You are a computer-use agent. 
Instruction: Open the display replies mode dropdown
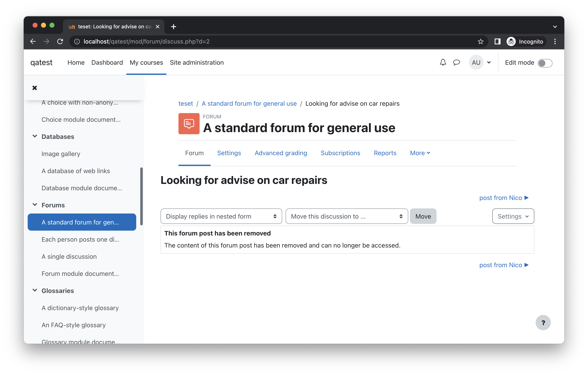[221, 216]
